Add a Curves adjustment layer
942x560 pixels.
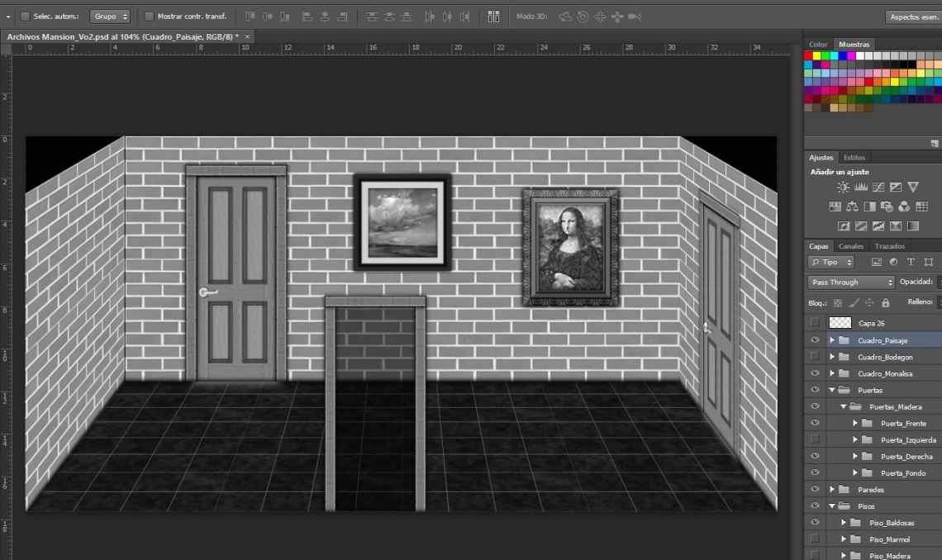click(878, 187)
